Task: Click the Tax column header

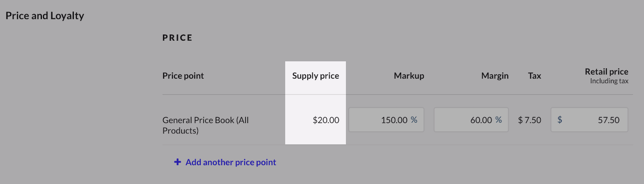Action: (535, 76)
